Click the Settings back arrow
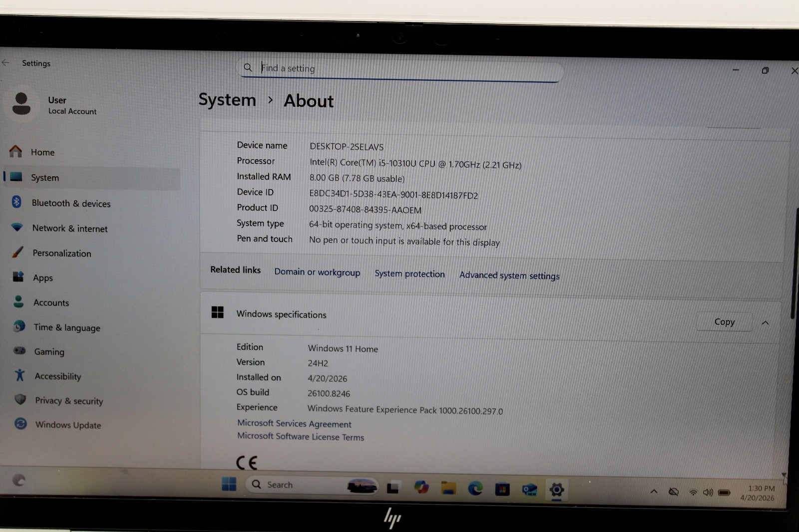 5,62
